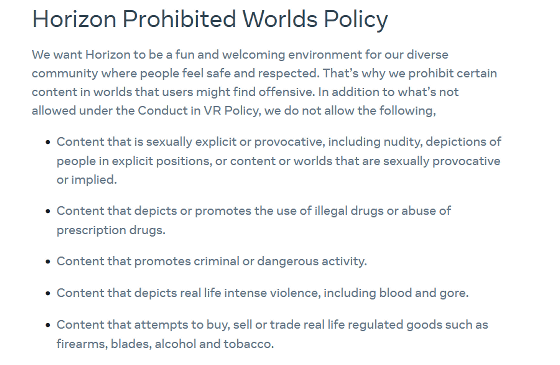
Task: Click the phrase people feel safe and respected
Action: 229,73
